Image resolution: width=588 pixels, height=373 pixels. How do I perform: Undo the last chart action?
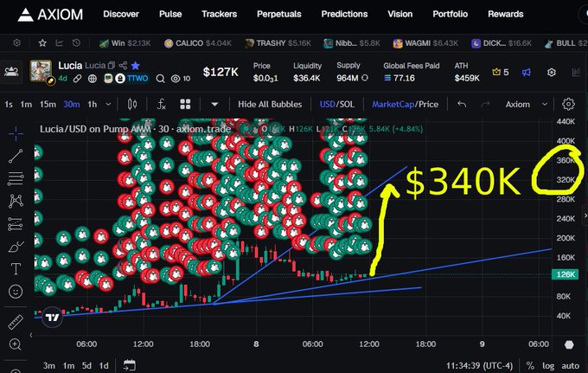(462, 105)
